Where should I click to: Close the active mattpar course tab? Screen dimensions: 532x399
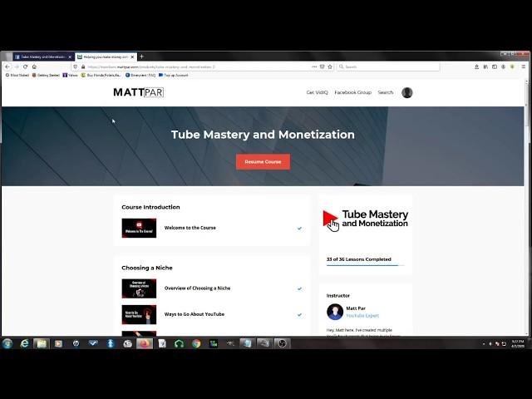click(x=132, y=57)
